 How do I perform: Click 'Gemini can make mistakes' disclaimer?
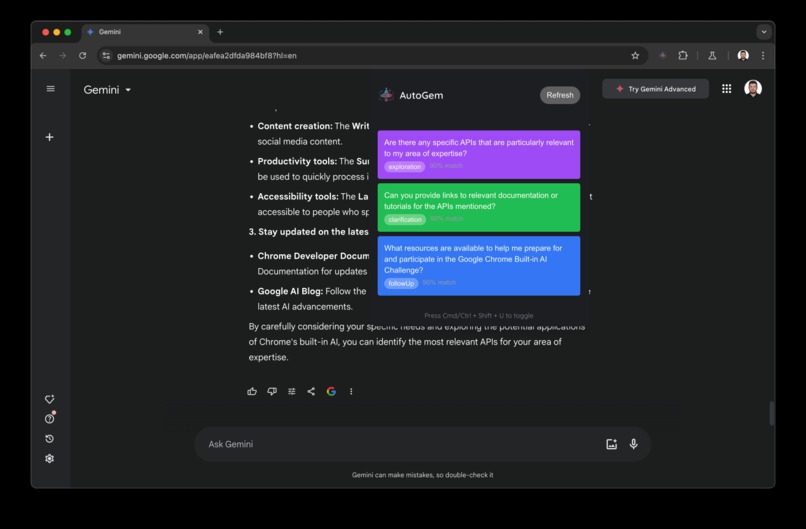pos(423,475)
